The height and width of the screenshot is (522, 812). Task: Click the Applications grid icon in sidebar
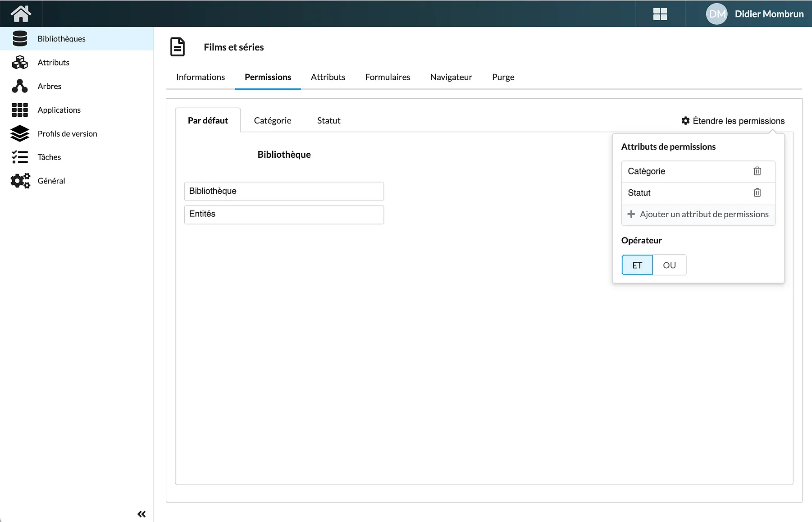tap(20, 110)
